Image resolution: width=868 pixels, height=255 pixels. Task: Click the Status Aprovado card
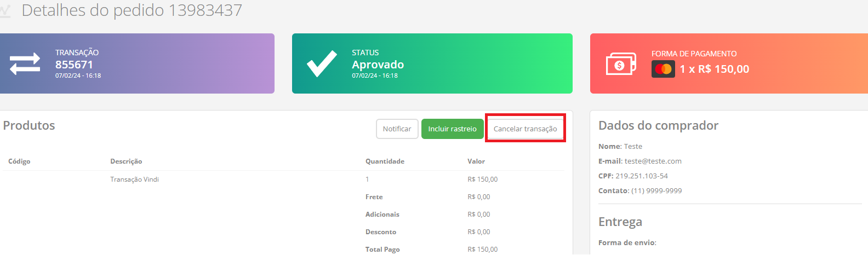click(432, 63)
